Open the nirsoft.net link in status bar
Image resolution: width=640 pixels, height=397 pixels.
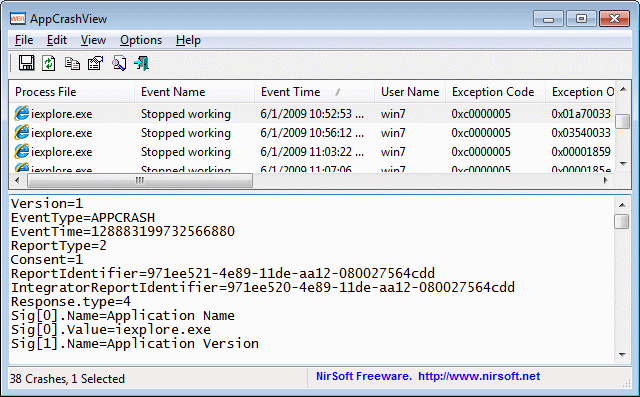[479, 376]
